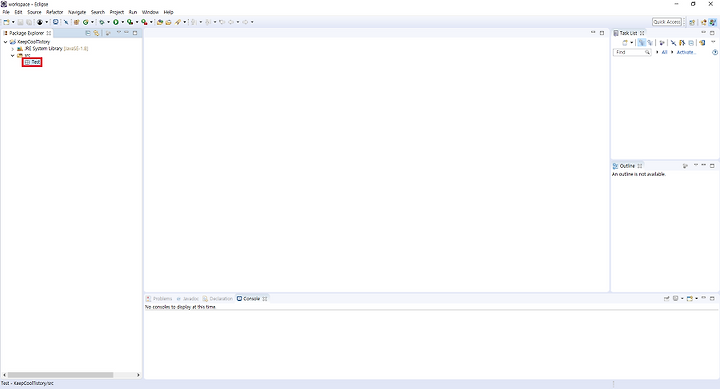Toggle the Scheduled presentation icon in Task List

point(650,43)
